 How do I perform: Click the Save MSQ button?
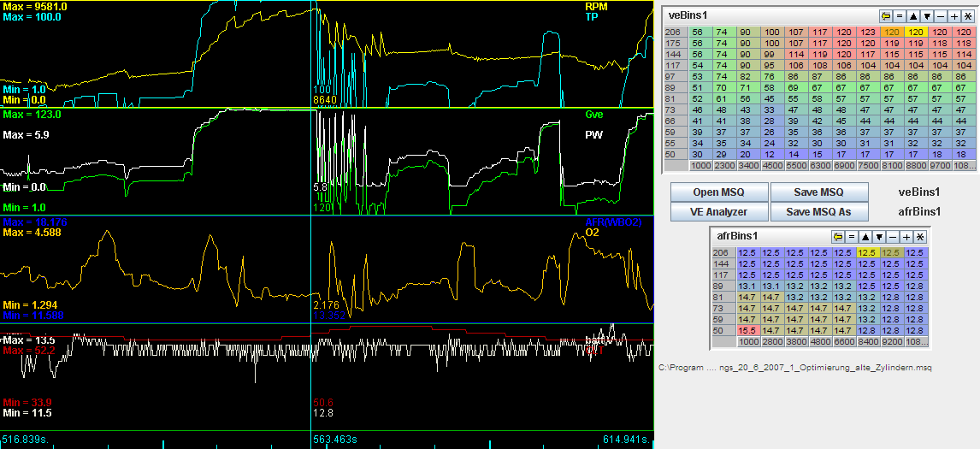point(818,192)
